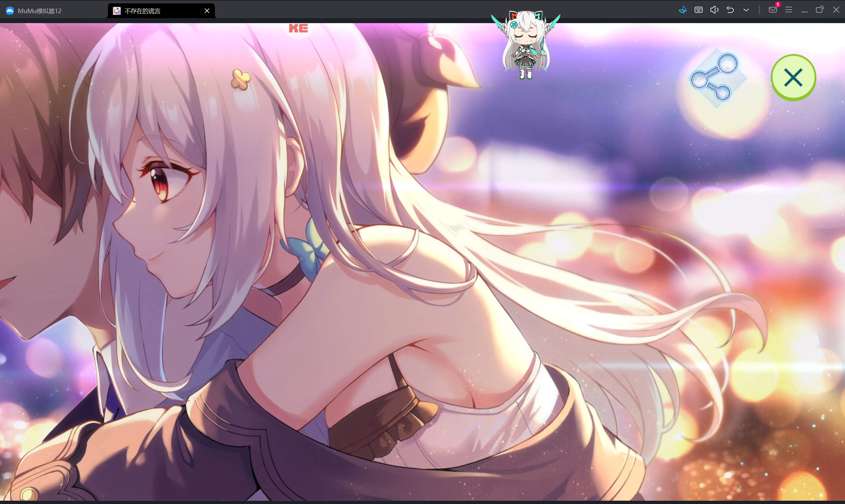Switch to the MuMu模拟器12 home tab
Viewport: 845px width, 504px height.
[x=39, y=11]
